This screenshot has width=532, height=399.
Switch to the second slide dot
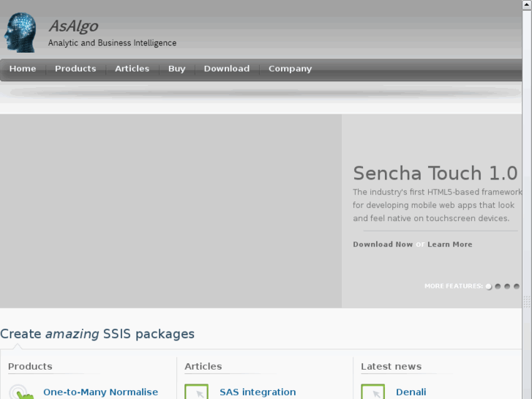coord(498,286)
